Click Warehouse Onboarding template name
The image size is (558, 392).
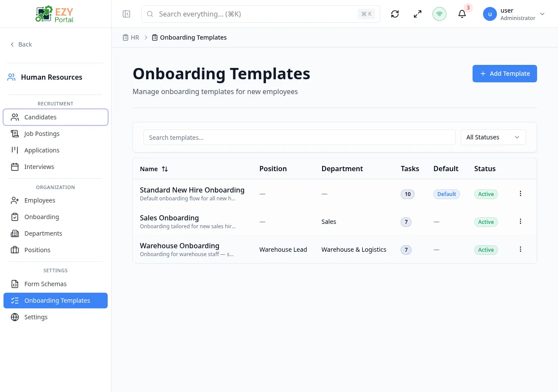[180, 246]
